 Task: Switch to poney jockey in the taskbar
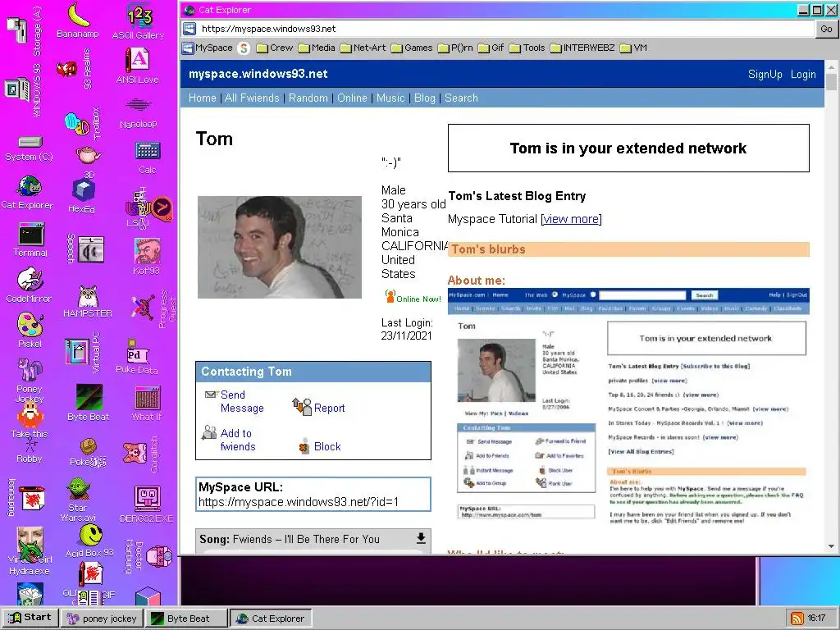[x=102, y=619]
